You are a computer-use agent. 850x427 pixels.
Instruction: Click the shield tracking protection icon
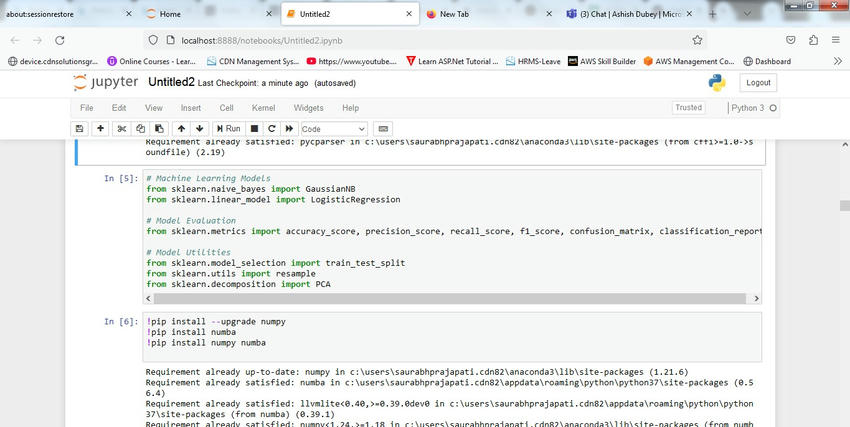[x=153, y=40]
